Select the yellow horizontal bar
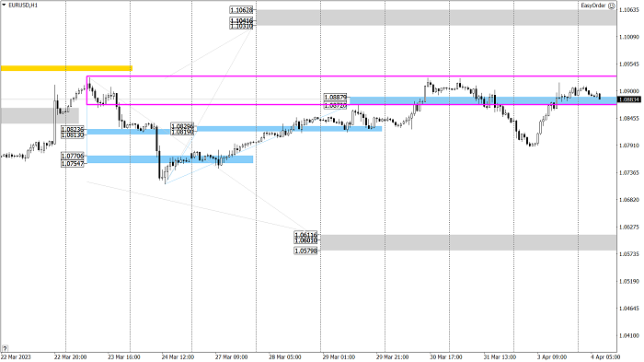 [x=66, y=68]
